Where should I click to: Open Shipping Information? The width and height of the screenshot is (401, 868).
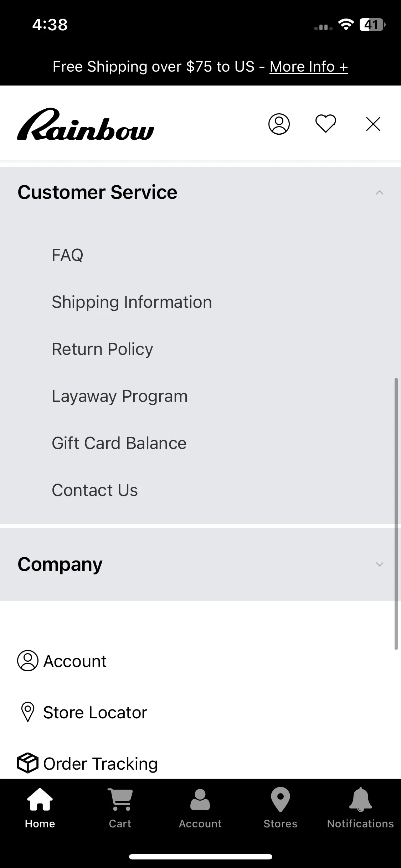[x=132, y=302]
